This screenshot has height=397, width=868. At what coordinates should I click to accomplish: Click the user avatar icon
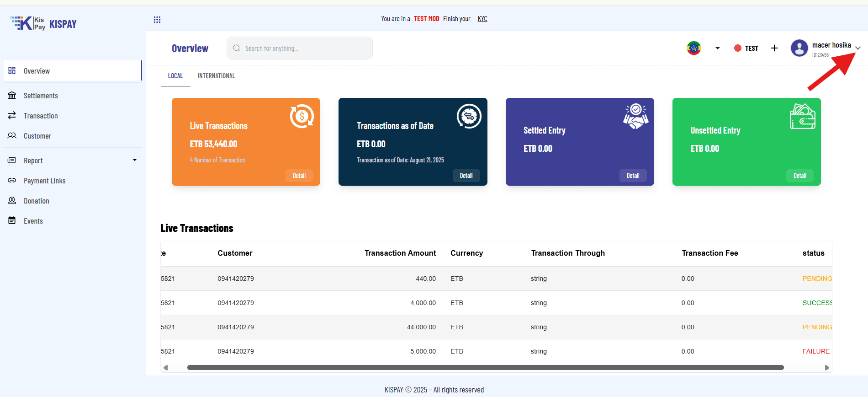[x=799, y=48]
